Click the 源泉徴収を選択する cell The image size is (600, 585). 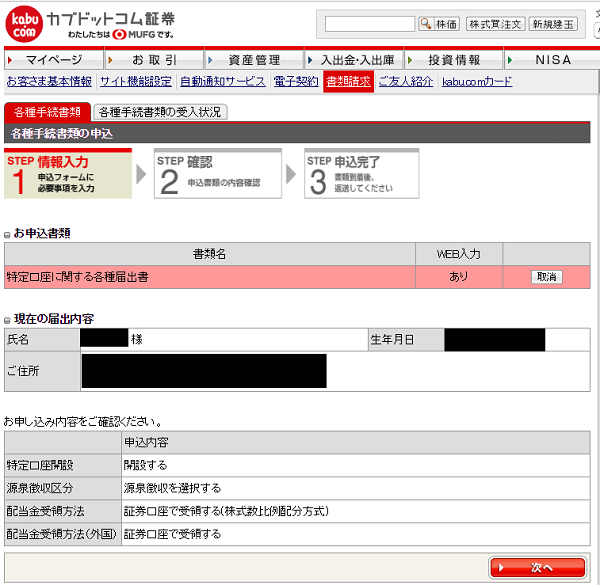(355, 488)
